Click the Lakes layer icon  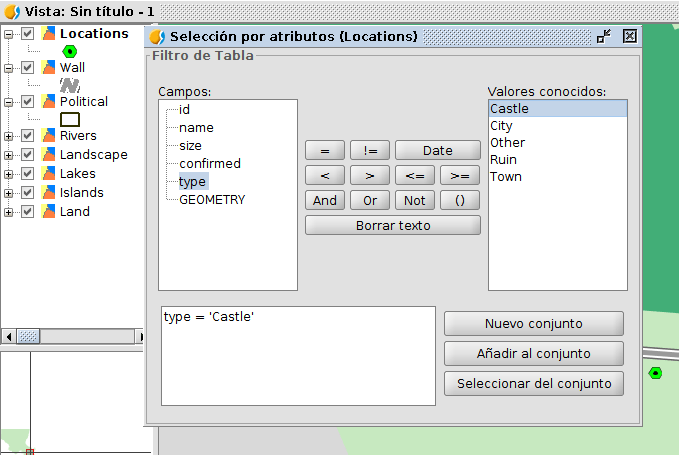pyautogui.click(x=48, y=174)
